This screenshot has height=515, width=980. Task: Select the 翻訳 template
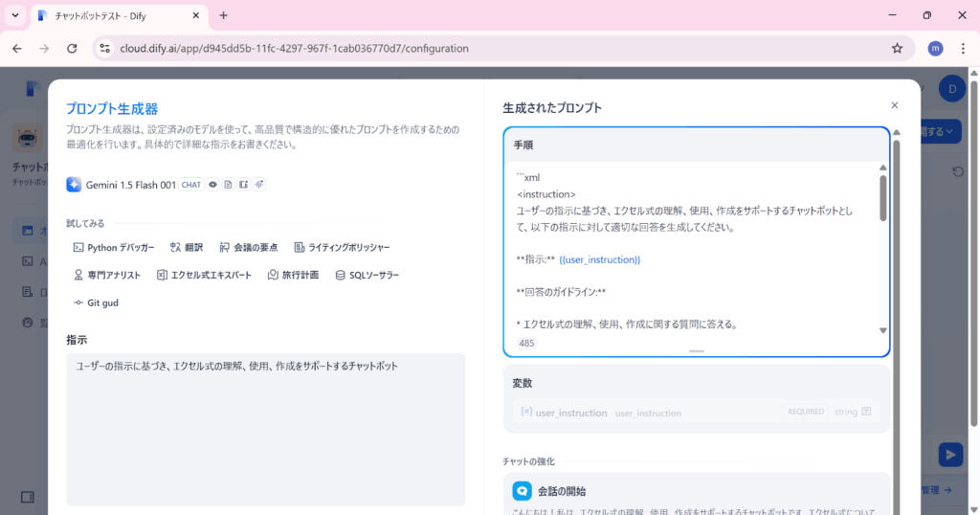(x=187, y=248)
